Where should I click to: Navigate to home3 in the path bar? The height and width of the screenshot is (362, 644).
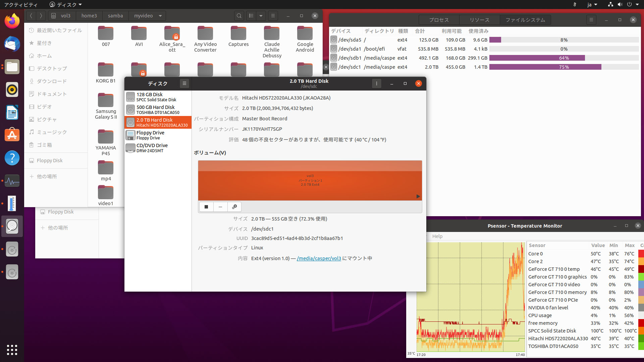(x=89, y=16)
